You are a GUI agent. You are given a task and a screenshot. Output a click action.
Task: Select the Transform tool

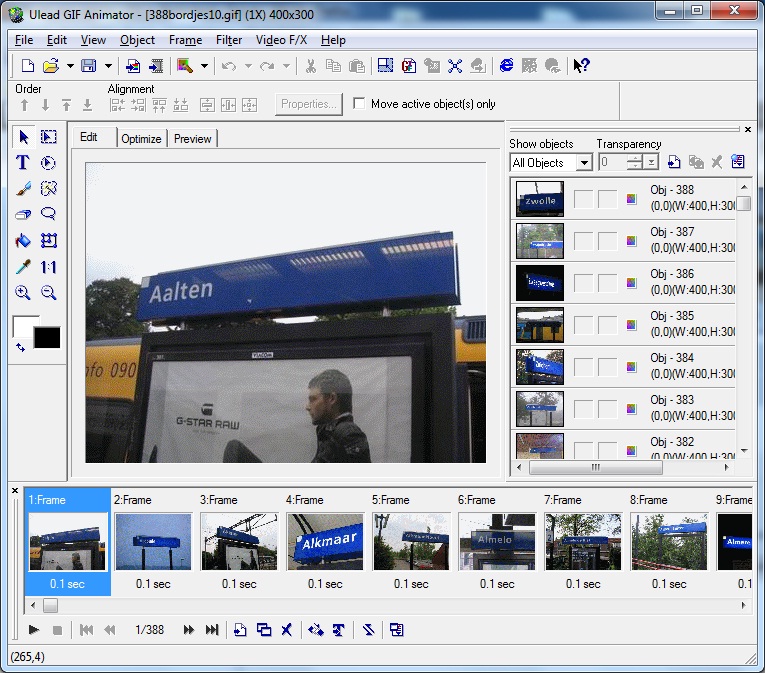(48, 241)
